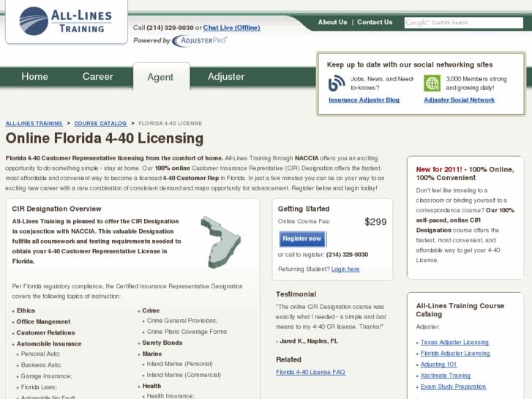Screen dimensions: 532x399
Task: Click the Florida Laws item
Action: (39, 387)
